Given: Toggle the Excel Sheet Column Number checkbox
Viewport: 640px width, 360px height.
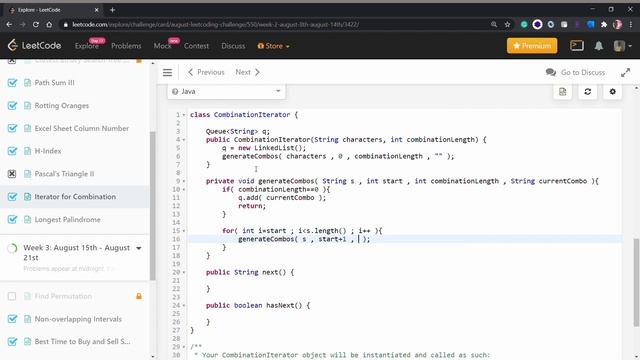Looking at the screenshot, I should (12, 128).
